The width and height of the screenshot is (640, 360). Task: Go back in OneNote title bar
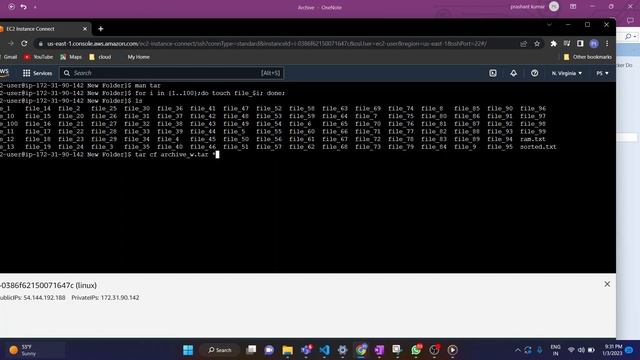click(11, 7)
